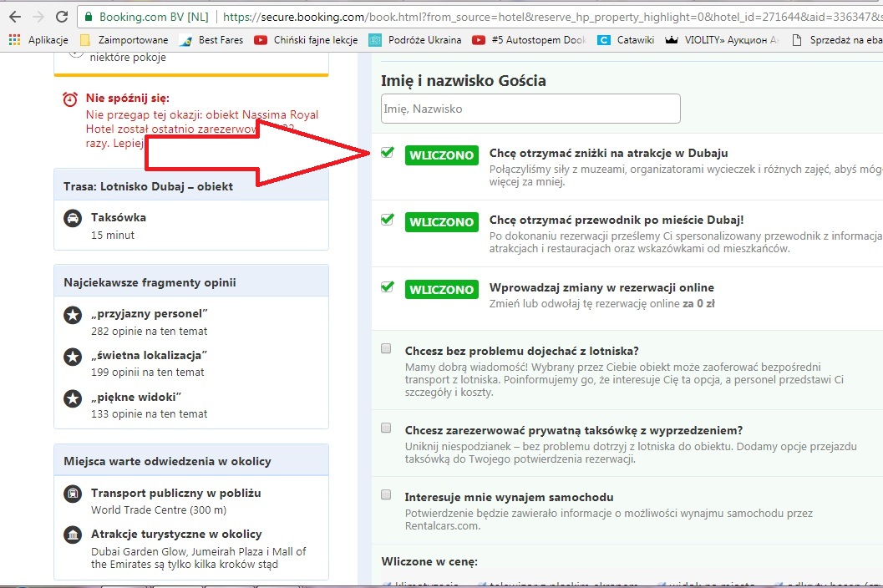This screenshot has height=588, width=883.
Task: Open the Best Fares bookmark
Action: [x=211, y=40]
